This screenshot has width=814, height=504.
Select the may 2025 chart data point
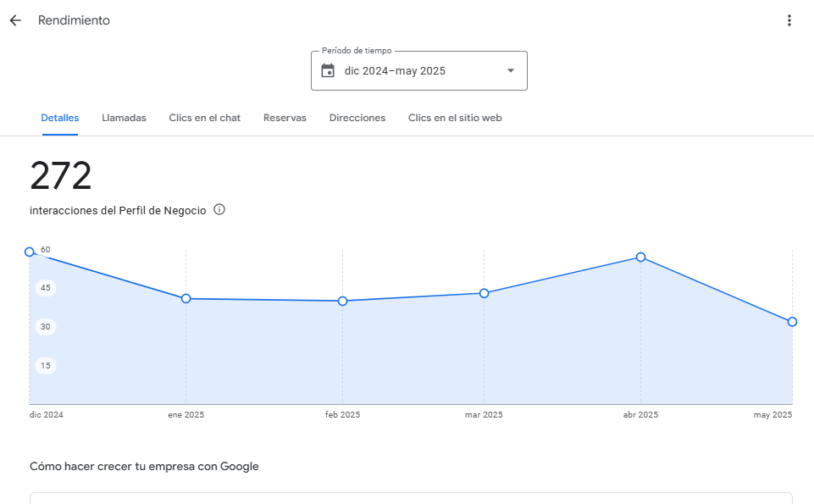tap(792, 322)
